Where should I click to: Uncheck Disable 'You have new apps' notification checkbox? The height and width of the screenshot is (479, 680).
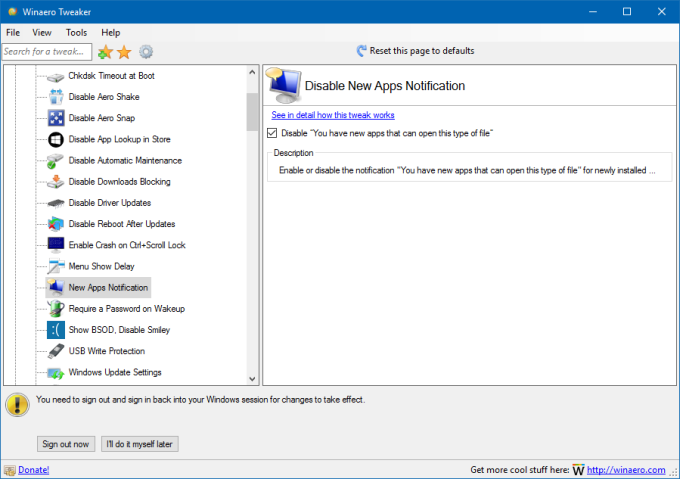click(x=272, y=133)
